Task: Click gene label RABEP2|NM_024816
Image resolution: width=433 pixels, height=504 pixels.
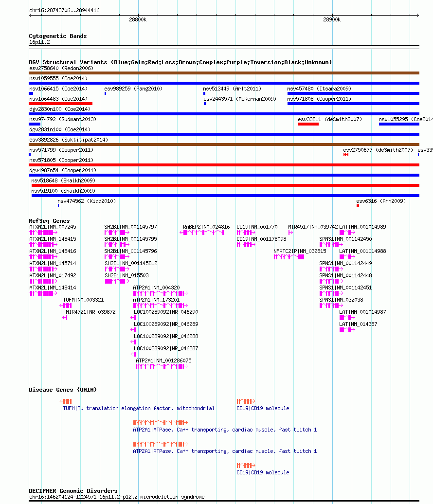Action: [x=206, y=227]
